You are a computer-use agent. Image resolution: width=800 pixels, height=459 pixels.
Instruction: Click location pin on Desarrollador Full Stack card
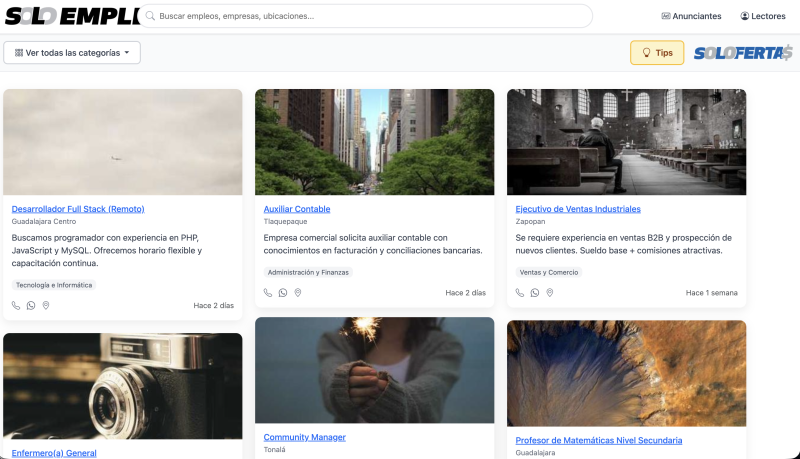point(46,305)
